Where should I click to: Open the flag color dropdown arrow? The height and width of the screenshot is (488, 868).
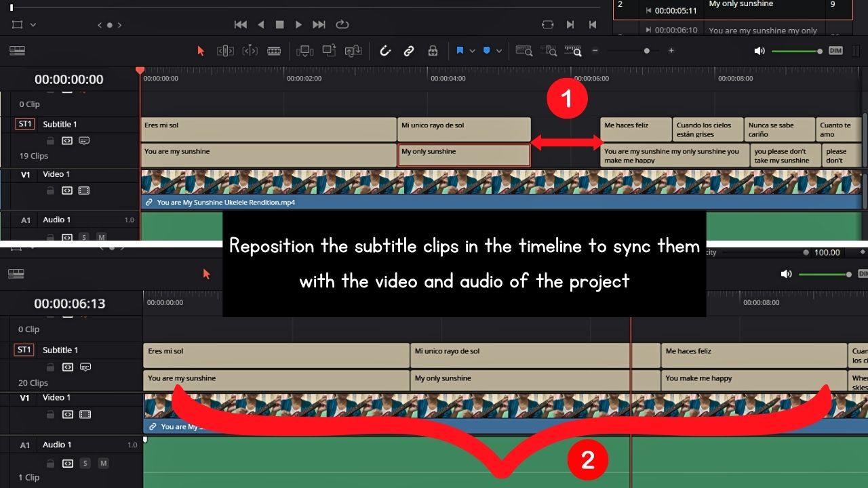point(472,50)
